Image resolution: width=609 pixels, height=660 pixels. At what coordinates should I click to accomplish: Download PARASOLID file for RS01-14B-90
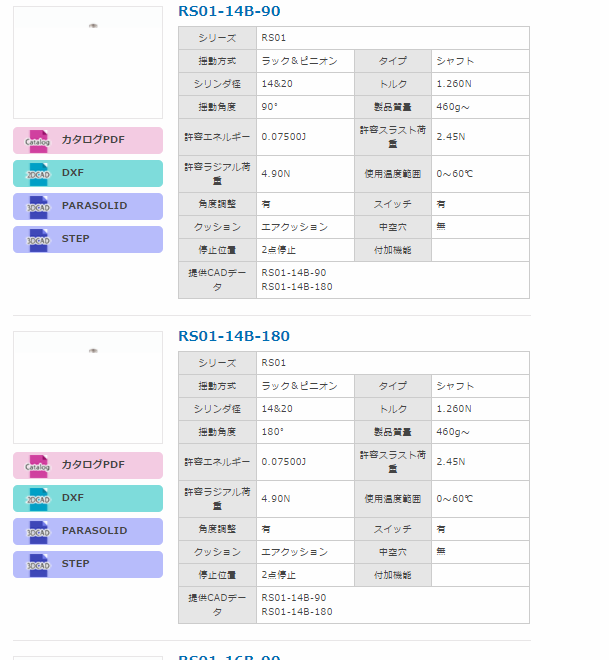click(88, 206)
